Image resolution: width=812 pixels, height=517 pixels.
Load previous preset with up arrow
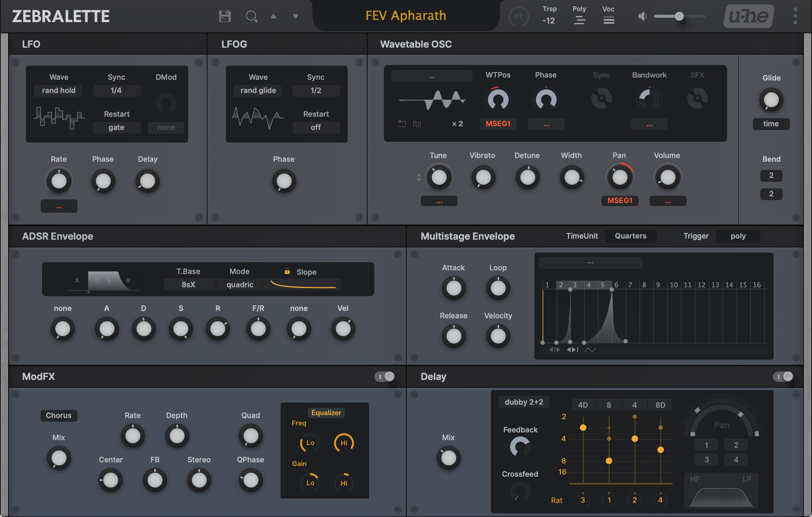click(273, 16)
